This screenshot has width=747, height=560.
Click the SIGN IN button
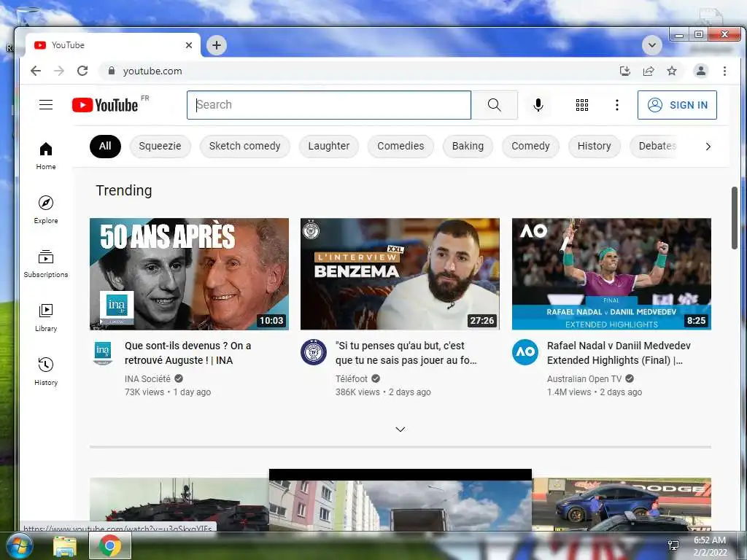pyautogui.click(x=677, y=105)
